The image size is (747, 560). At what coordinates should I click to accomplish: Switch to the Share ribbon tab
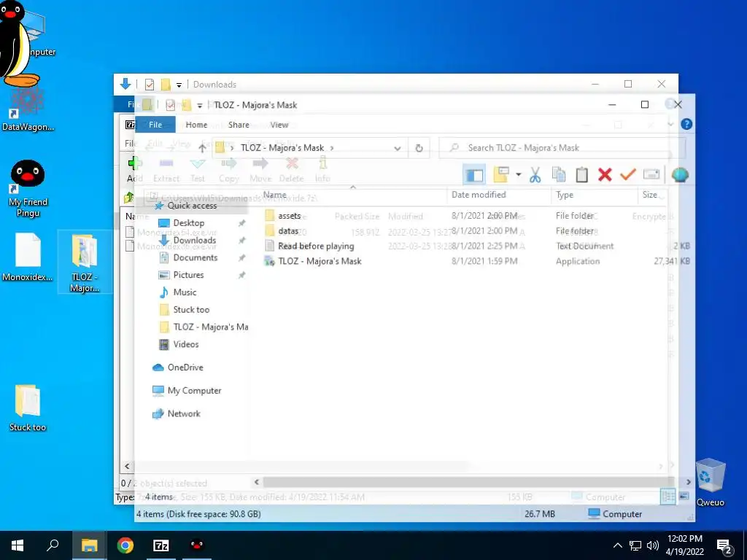click(x=239, y=125)
